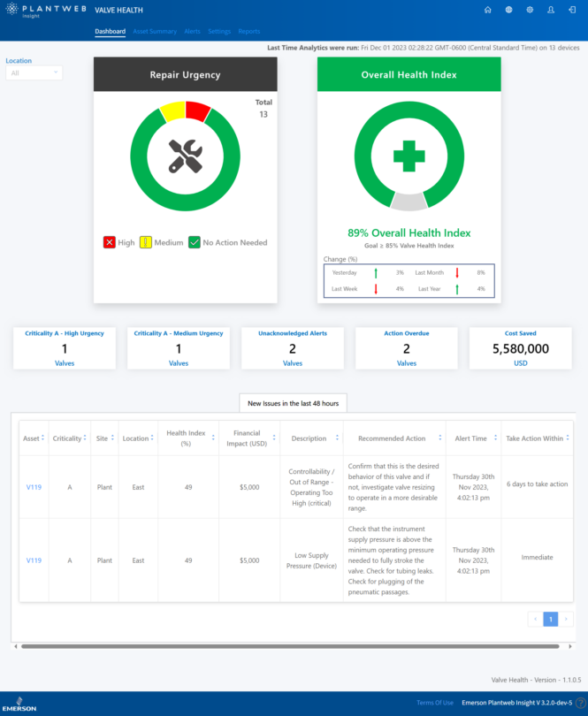Screen dimensions: 588x716
Task: Open the Cost Saved card
Action: (x=521, y=348)
